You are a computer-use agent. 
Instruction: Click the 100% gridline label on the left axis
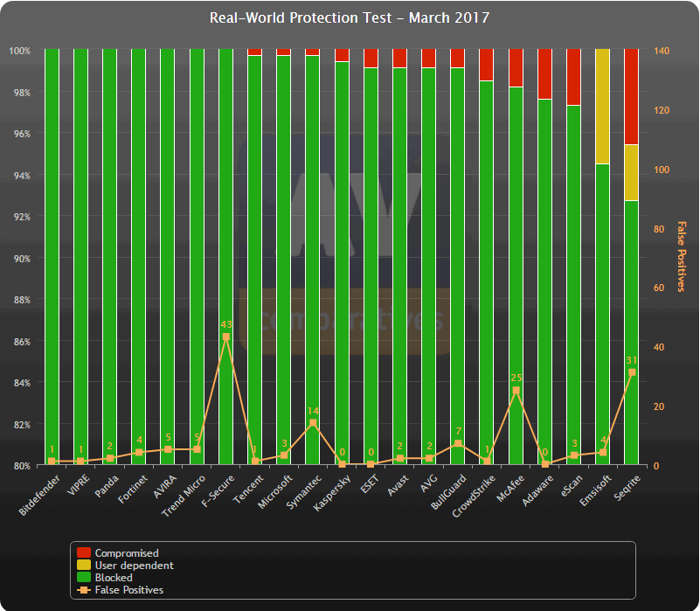(18, 51)
